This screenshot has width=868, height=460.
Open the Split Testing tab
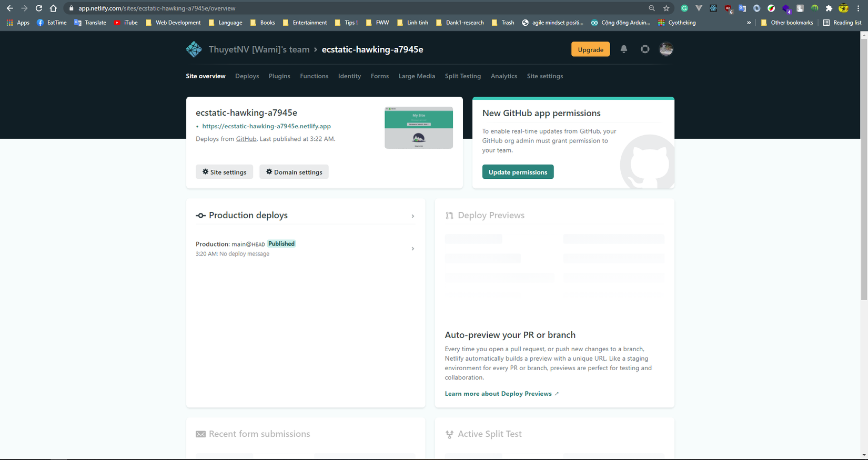click(x=463, y=76)
